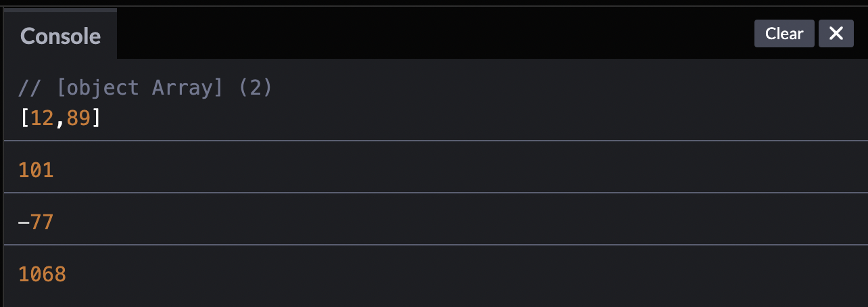Click the minus sign before 77

(24, 222)
